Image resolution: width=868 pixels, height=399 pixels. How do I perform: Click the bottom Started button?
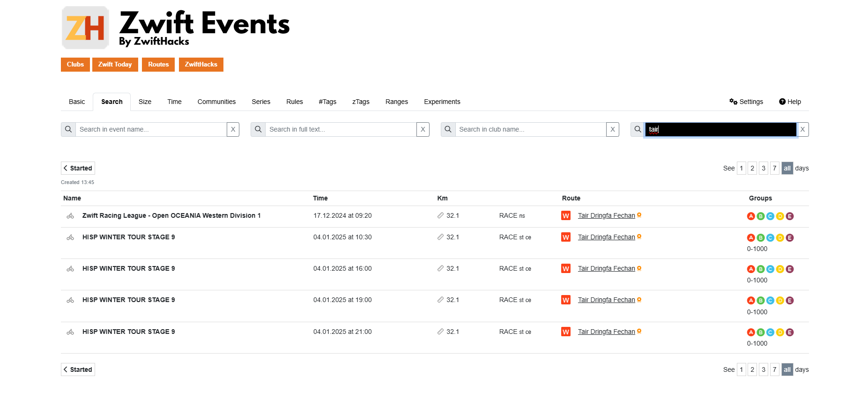[x=78, y=369]
